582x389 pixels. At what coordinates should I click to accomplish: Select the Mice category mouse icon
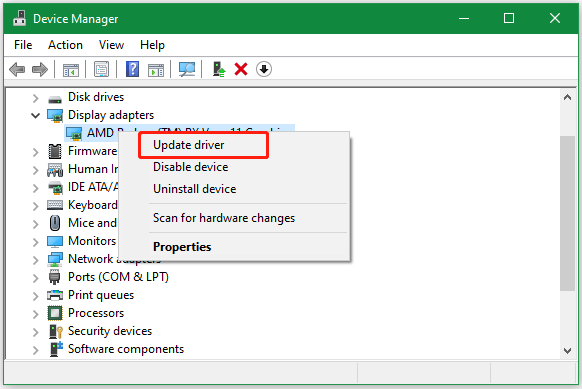pyautogui.click(x=55, y=223)
